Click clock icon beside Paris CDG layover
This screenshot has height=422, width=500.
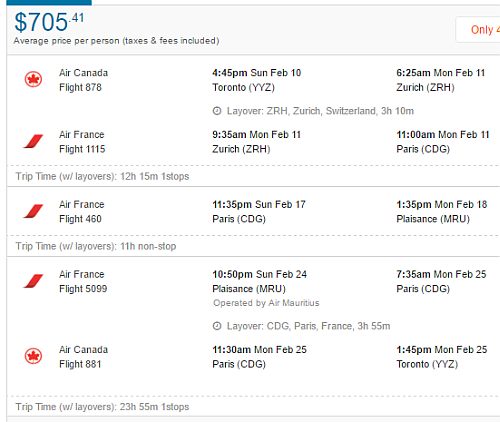[x=217, y=326]
